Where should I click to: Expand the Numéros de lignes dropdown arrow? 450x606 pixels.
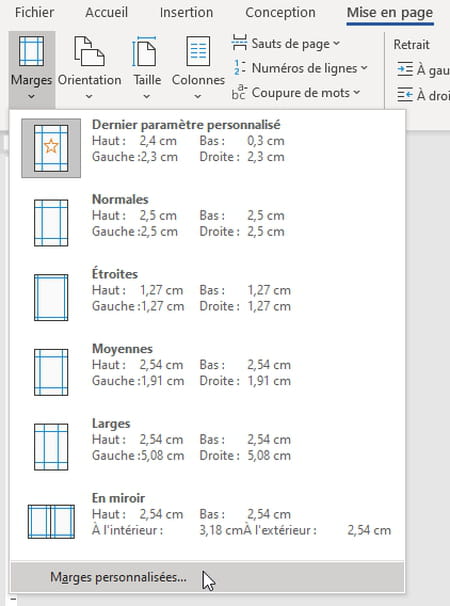pyautogui.click(x=364, y=68)
